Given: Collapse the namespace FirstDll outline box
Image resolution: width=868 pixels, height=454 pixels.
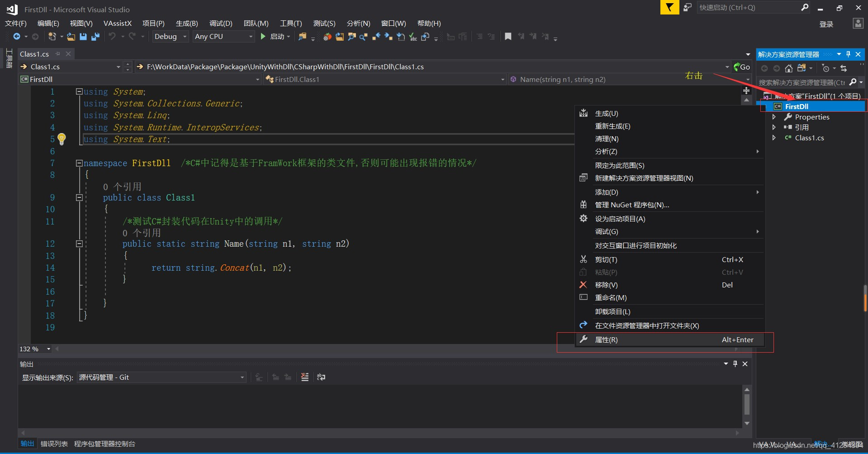Looking at the screenshot, I should point(79,163).
